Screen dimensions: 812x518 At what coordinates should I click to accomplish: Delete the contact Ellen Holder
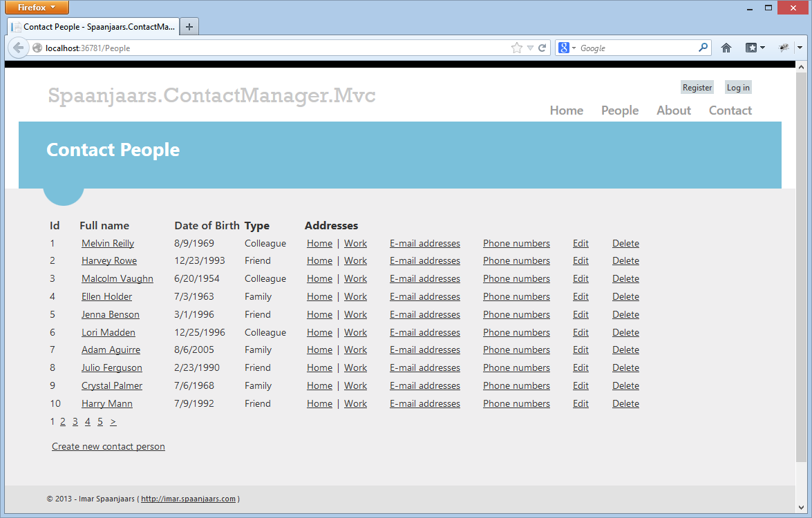click(625, 296)
